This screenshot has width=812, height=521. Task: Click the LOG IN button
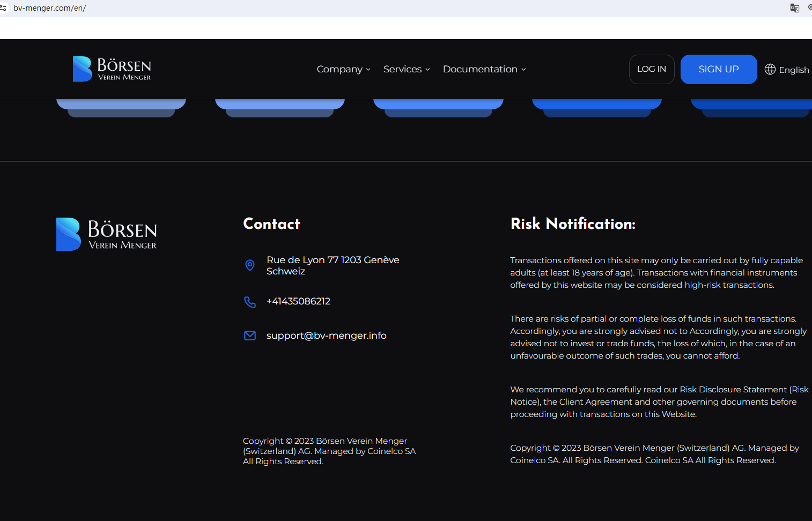(652, 69)
